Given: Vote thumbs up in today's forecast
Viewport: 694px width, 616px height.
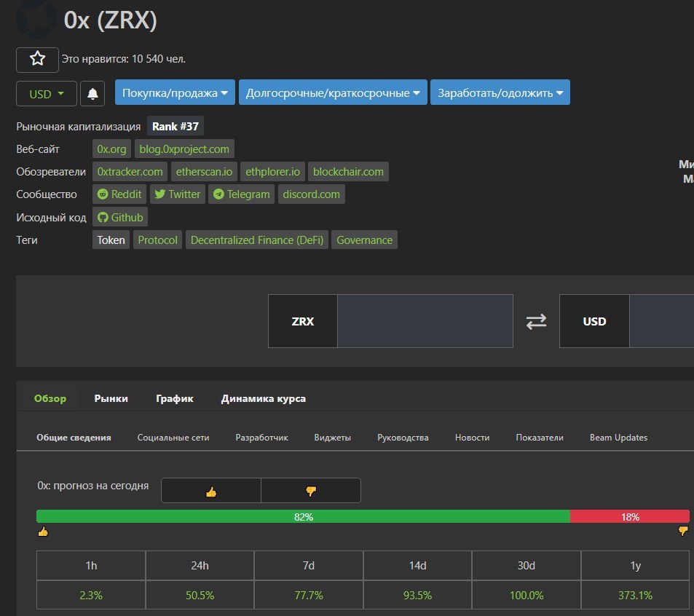Looking at the screenshot, I should pos(211,491).
